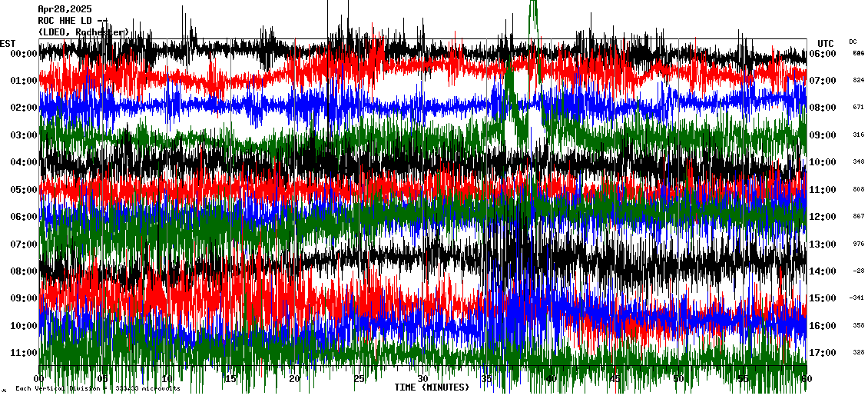Click the "DC" column header
This screenshot has width=868, height=399.
pyautogui.click(x=853, y=42)
